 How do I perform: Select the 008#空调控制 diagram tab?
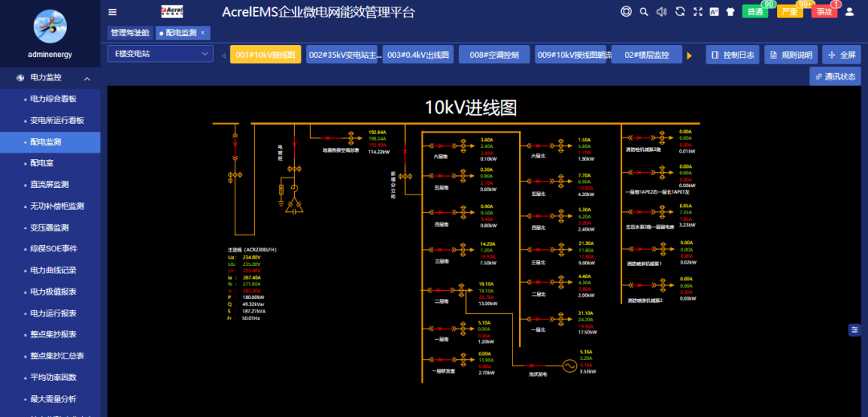click(x=494, y=55)
